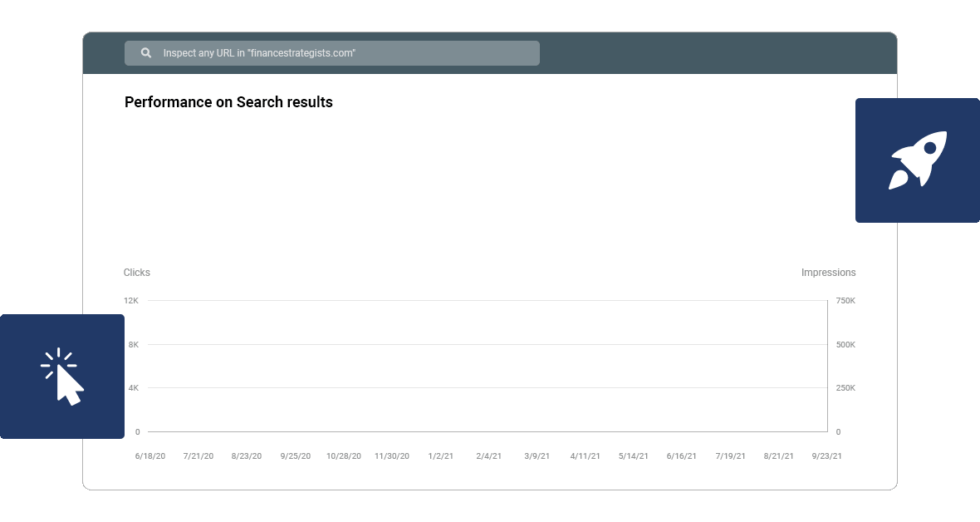Select the 8/21/21 date marker
The width and height of the screenshot is (980, 522).
pos(778,456)
